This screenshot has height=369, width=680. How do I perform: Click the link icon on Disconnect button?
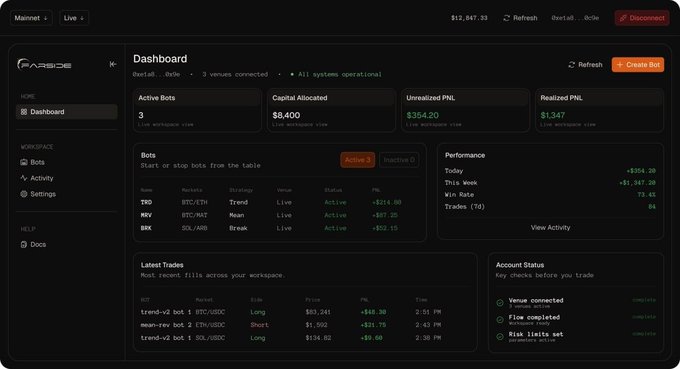point(623,18)
